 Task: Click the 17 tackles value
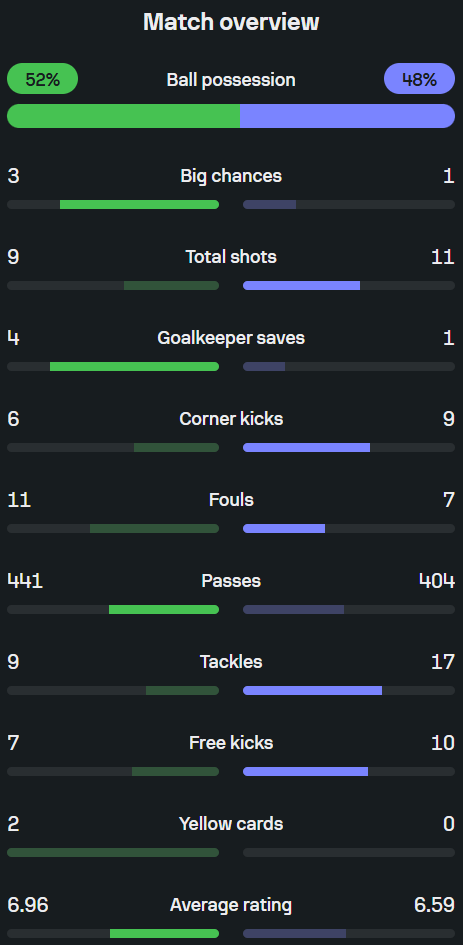[443, 662]
